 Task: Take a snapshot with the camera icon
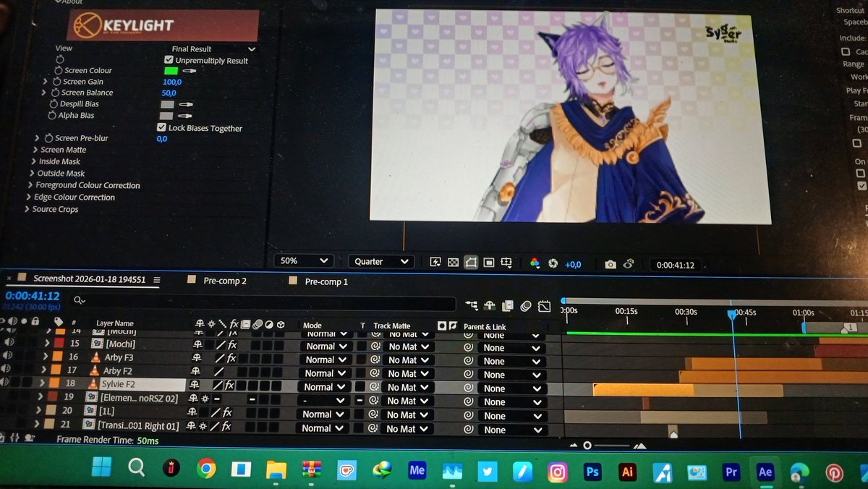point(610,265)
